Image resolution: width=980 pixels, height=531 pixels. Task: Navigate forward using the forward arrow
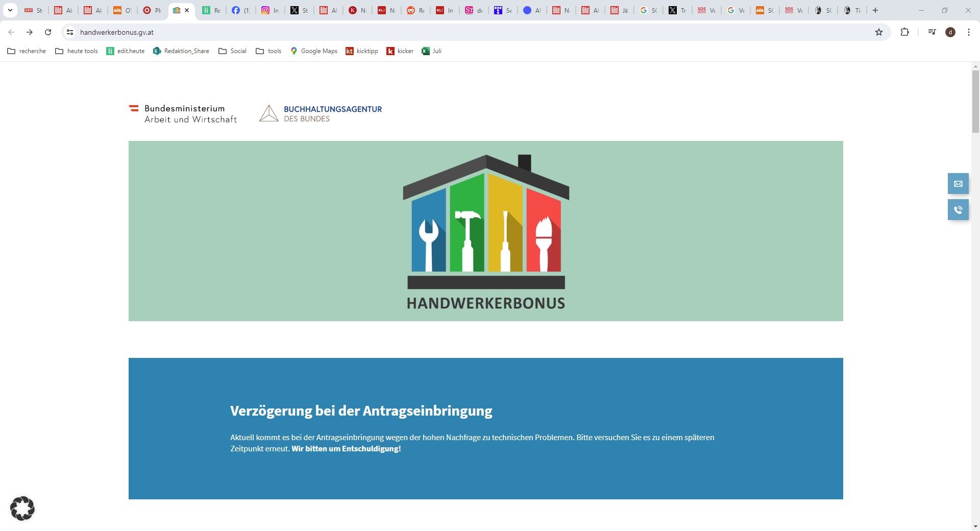pyautogui.click(x=30, y=32)
